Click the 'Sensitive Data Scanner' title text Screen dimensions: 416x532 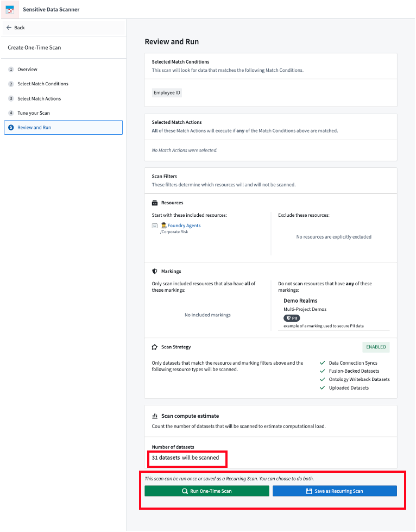[51, 9]
